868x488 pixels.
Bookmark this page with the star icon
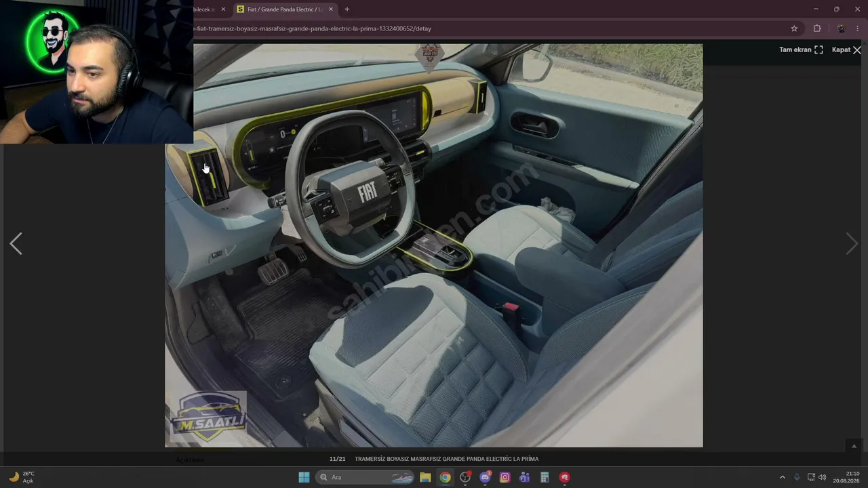794,28
